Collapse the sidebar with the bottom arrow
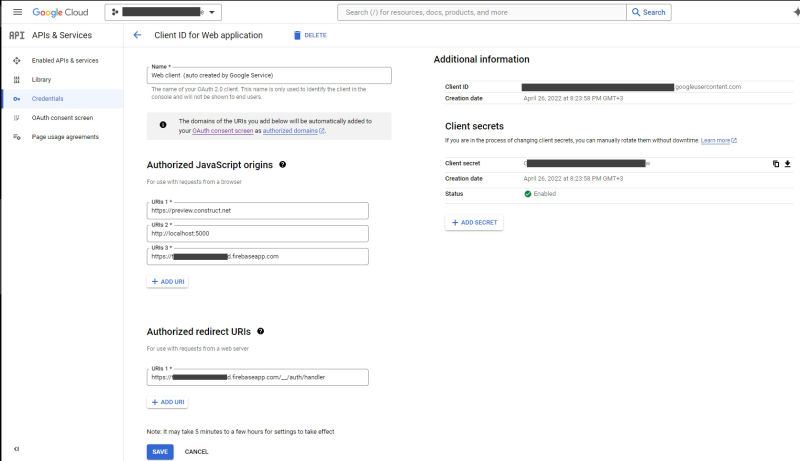This screenshot has height=461, width=800. coord(16,449)
